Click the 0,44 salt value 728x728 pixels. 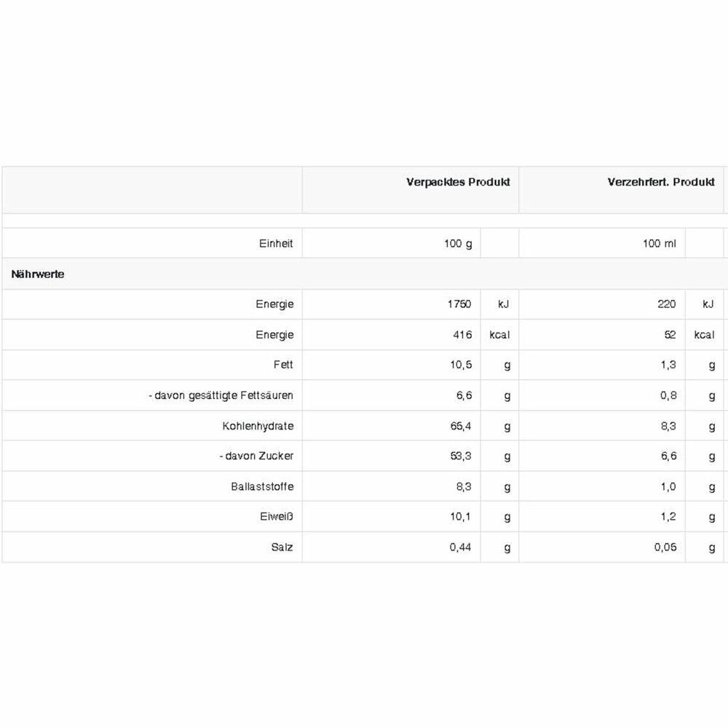click(460, 547)
